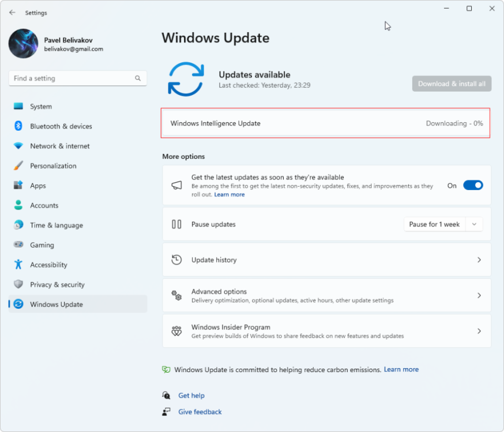Click the back arrow in title bar
This screenshot has height=432, width=504.
tap(12, 13)
